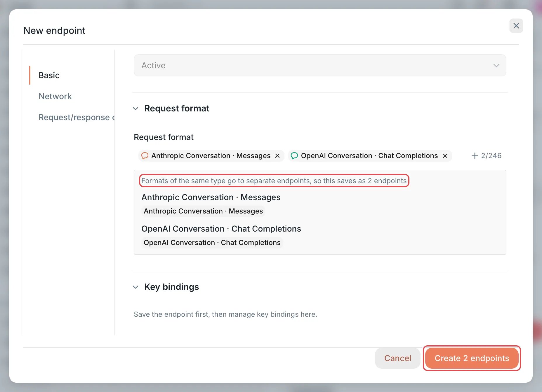The image size is (542, 392).
Task: Click the 'saves as 2 endpoints' notice
Action: coord(274,181)
